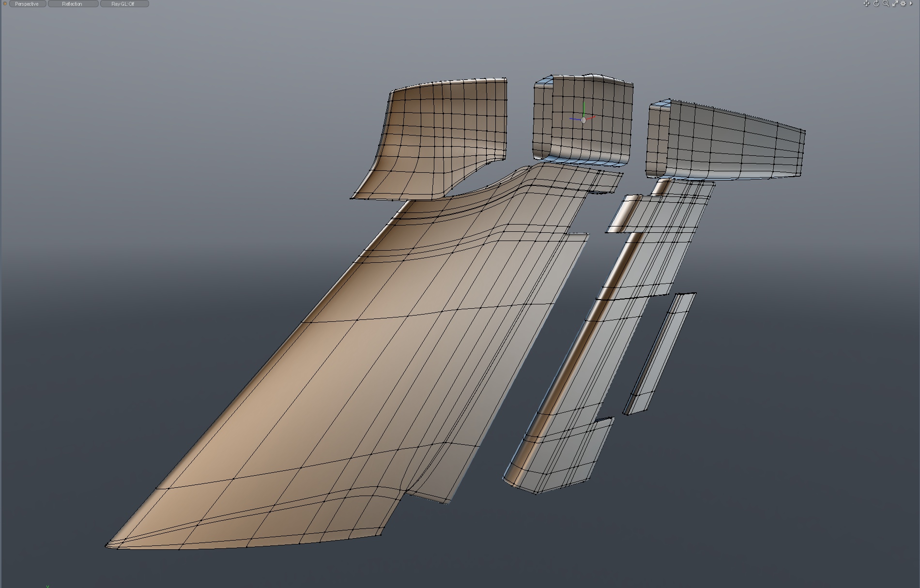Toggle the RayGL:Off button
This screenshot has height=588, width=920.
point(123,4)
